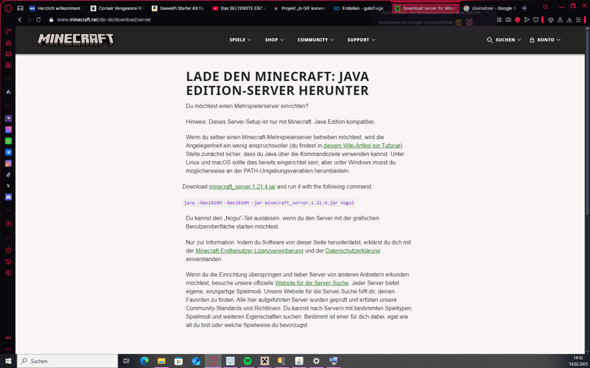Reload the page with the refresh icon
The height and width of the screenshot is (368, 590).
click(38, 20)
